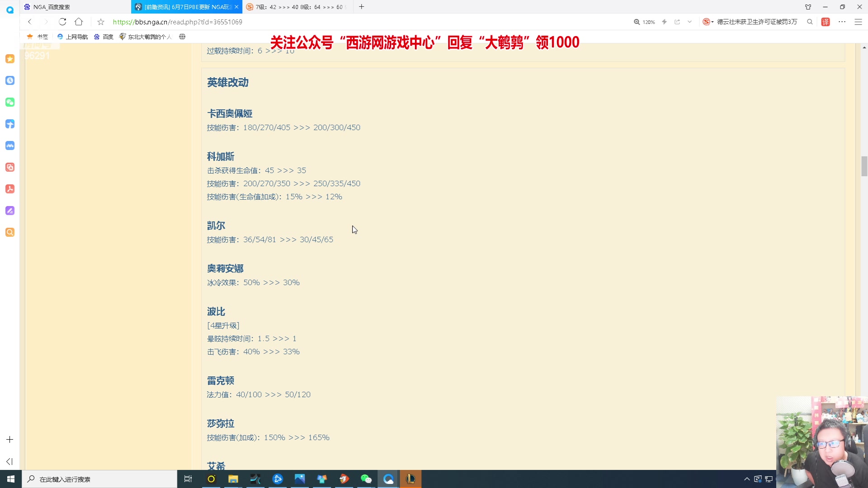Open the notes sidebar icon
This screenshot has width=868, height=488.
point(9,211)
